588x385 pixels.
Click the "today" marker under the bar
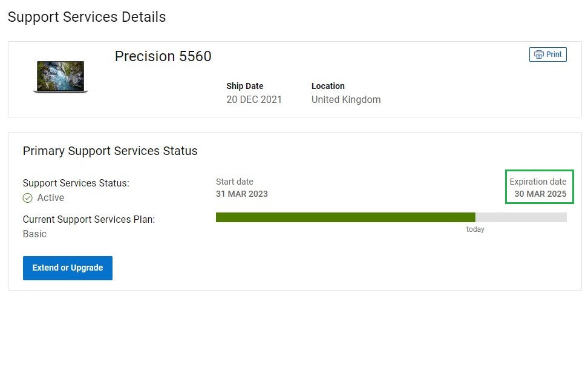[475, 229]
